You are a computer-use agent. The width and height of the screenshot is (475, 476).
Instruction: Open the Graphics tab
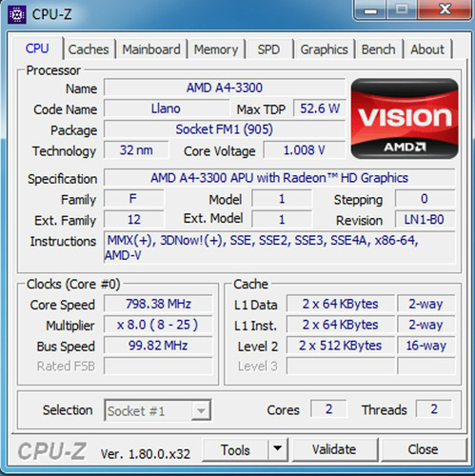324,50
